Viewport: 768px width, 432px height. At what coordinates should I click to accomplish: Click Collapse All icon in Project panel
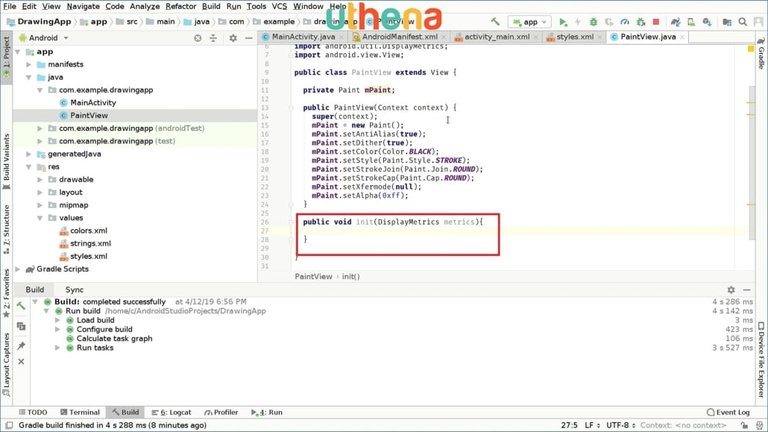coord(213,38)
